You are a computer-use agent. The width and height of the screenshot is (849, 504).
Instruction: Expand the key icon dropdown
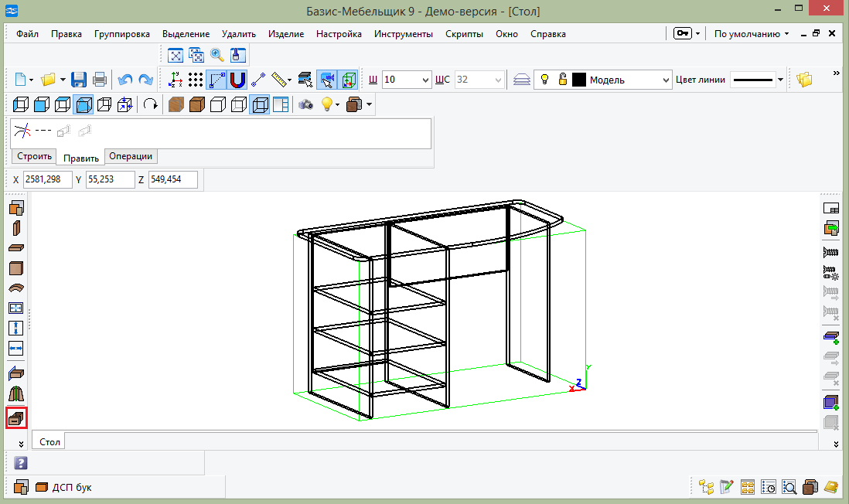tap(698, 33)
